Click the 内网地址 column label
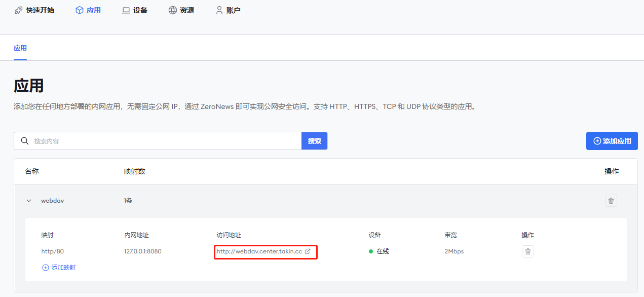This screenshot has height=297, width=644. click(136, 235)
